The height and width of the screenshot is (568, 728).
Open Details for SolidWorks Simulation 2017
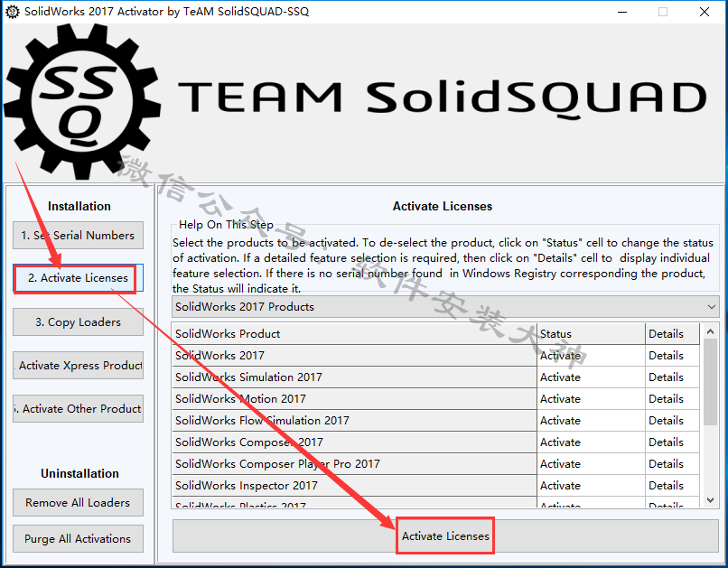click(672, 377)
